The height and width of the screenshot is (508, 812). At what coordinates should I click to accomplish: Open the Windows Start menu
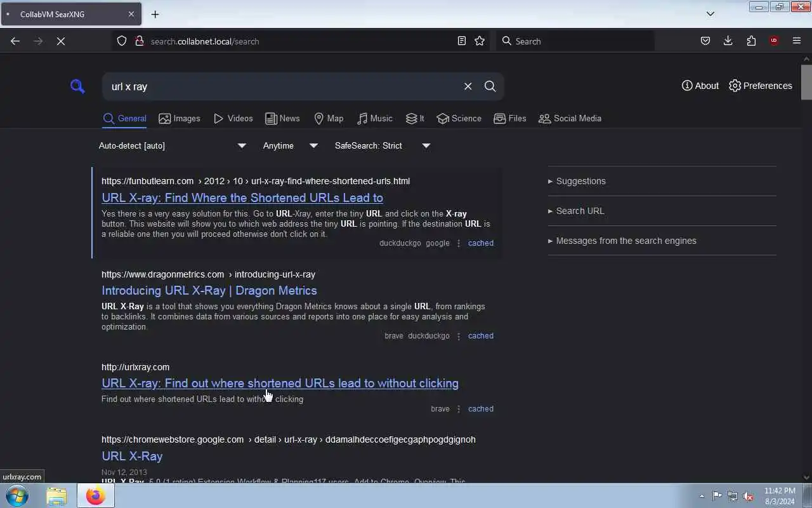click(16, 495)
